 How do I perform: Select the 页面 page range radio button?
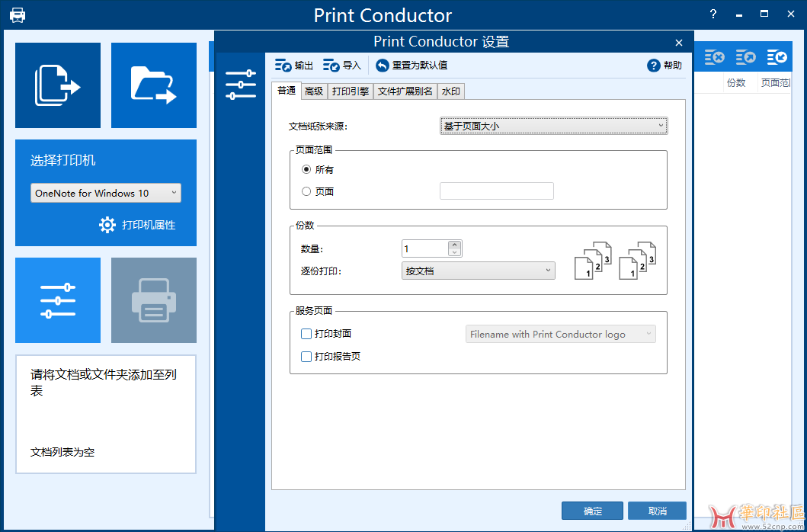306,191
